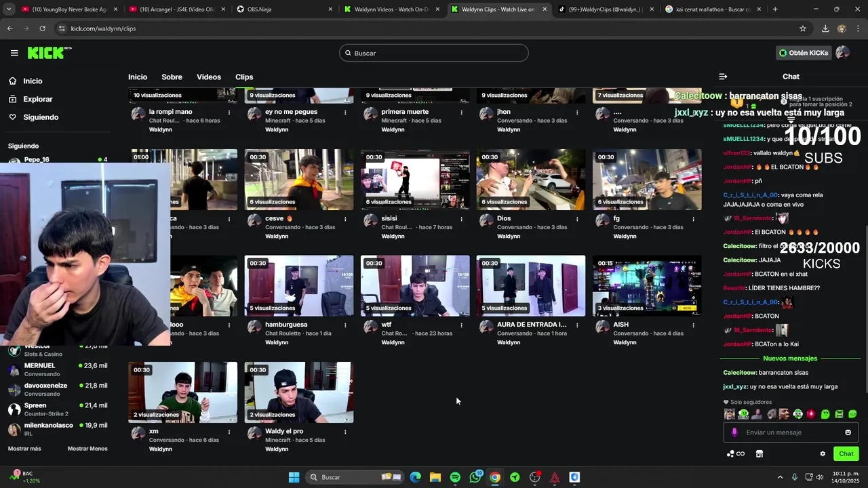
Task: Open the chat shop icon
Action: (x=759, y=454)
